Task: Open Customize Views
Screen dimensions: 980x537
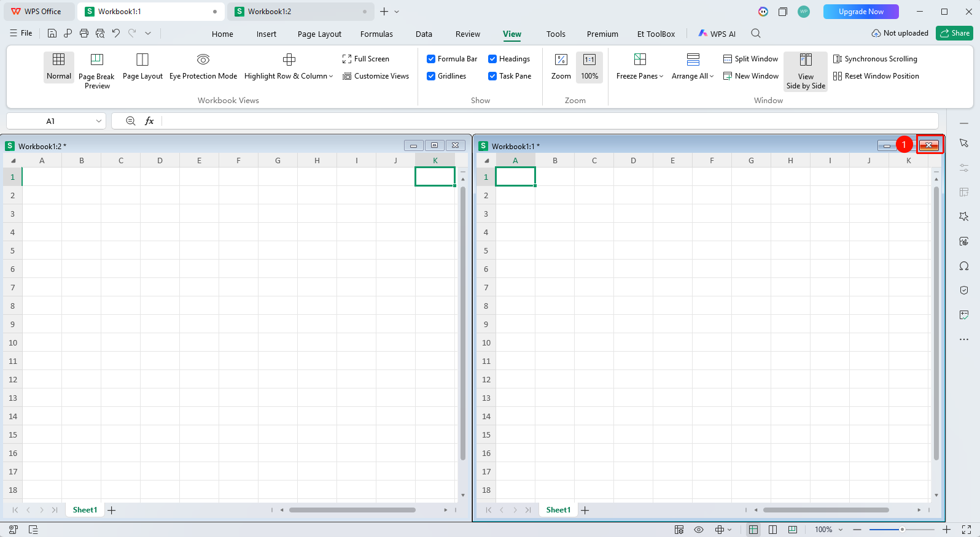Action: click(376, 76)
